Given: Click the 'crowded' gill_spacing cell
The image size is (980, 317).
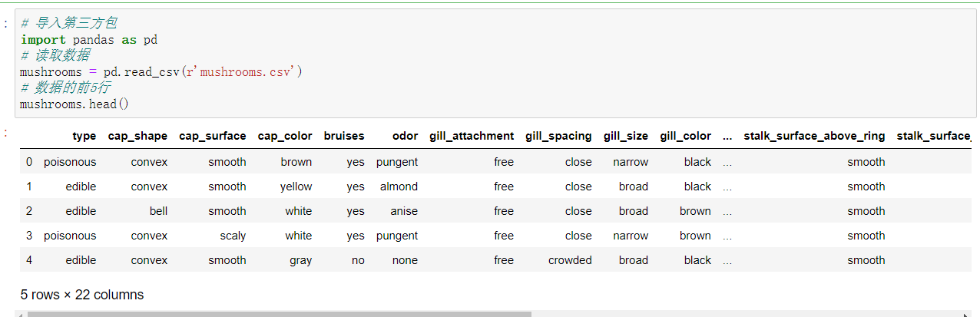Looking at the screenshot, I should click(570, 260).
